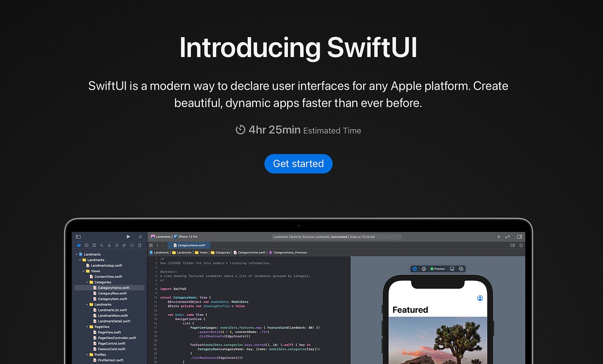Tap the profile icon in the iPhone preview
Screen dimensions: 603x364
pos(480,298)
